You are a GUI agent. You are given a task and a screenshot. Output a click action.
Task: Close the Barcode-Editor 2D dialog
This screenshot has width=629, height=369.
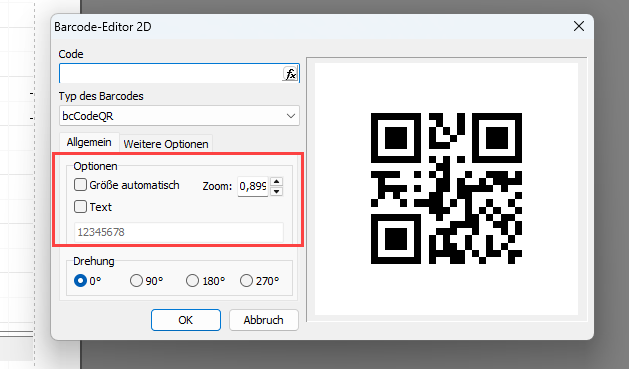[579, 26]
